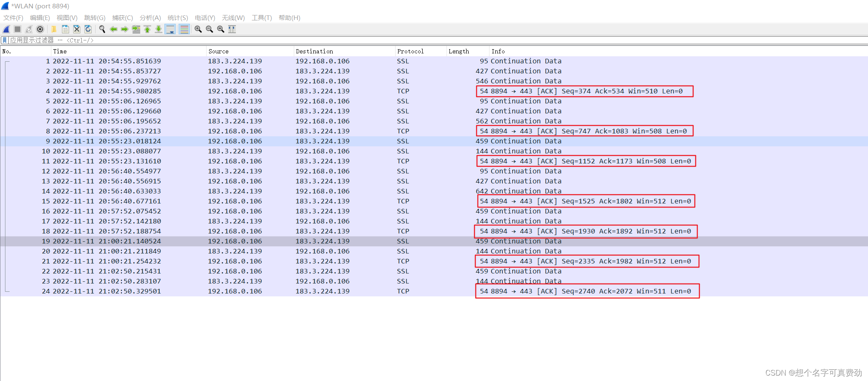Viewport: 868px width, 381px height.
Task: Start a new packet capture (shark fin)
Action: tap(7, 29)
